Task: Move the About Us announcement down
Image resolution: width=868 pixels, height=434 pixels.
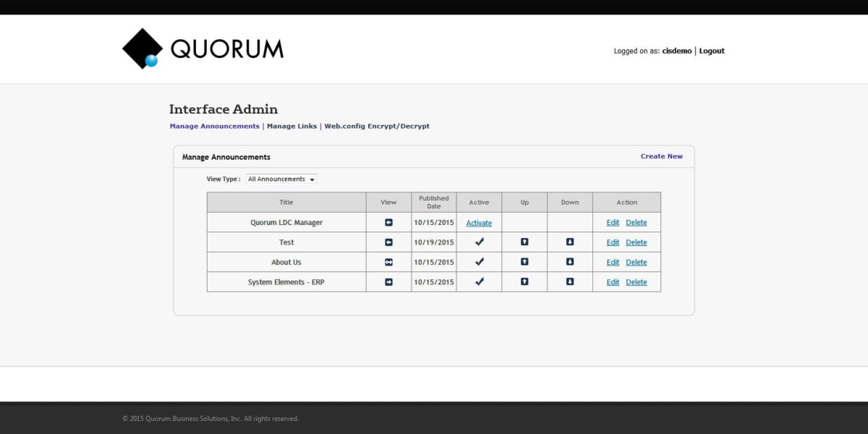Action: 570,262
